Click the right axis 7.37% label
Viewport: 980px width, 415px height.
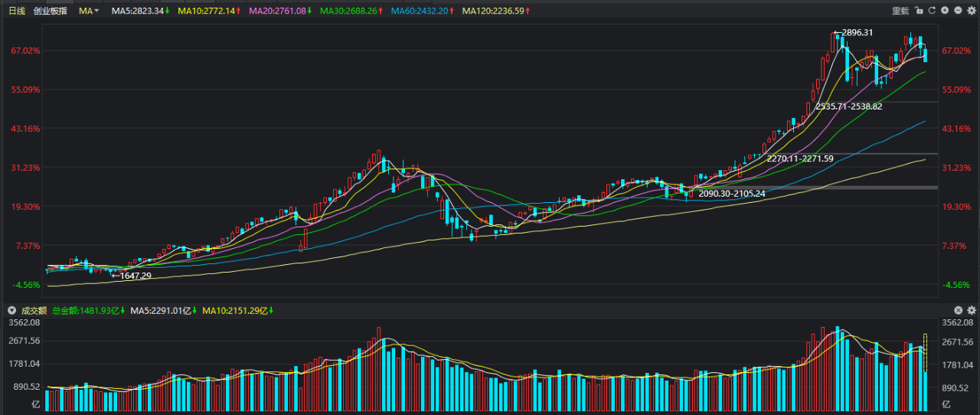[x=955, y=246]
